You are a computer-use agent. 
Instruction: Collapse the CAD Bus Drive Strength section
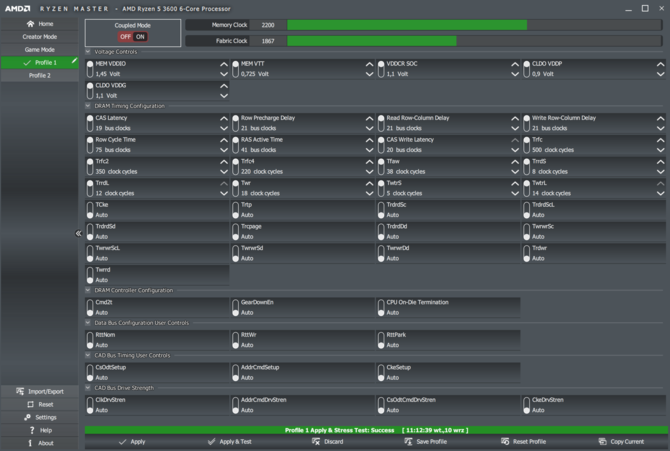[88, 388]
